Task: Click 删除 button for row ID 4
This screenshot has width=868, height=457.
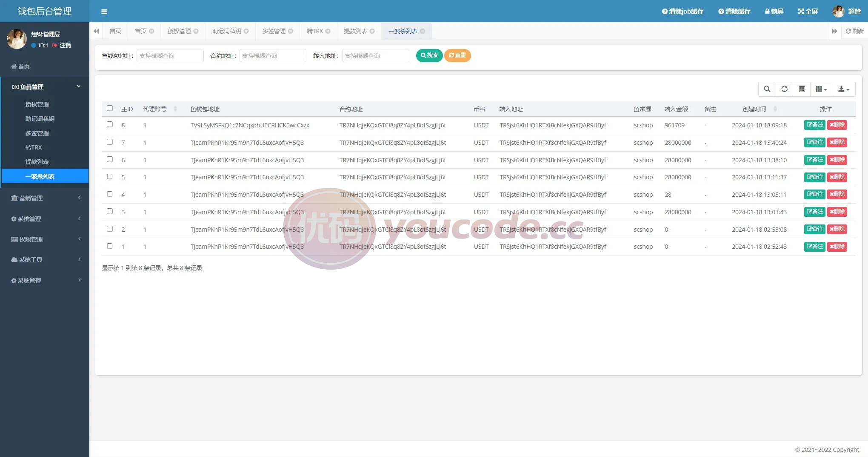Action: (x=837, y=194)
